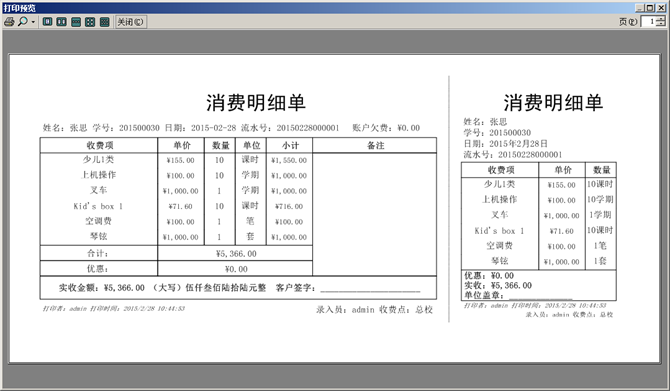Click 10课时 for 少儿1类 on right stub
Viewport: 670px width, 391px height.
click(600, 184)
